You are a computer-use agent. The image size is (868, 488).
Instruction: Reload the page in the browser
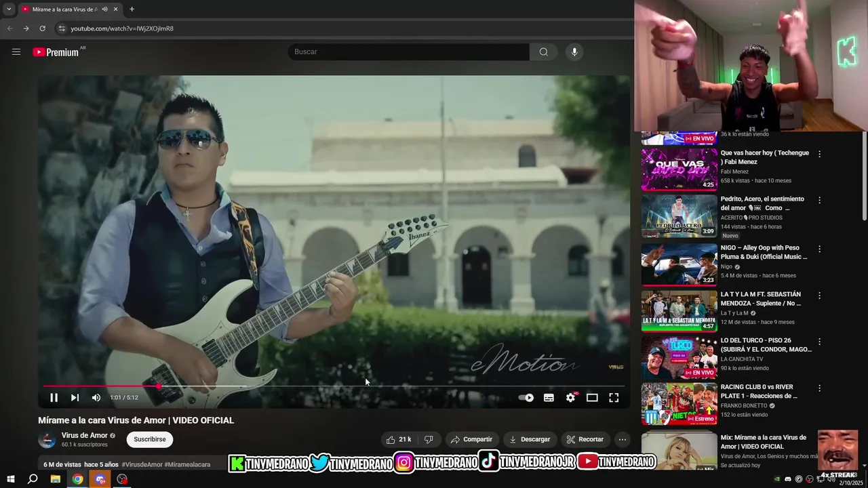[x=42, y=28]
